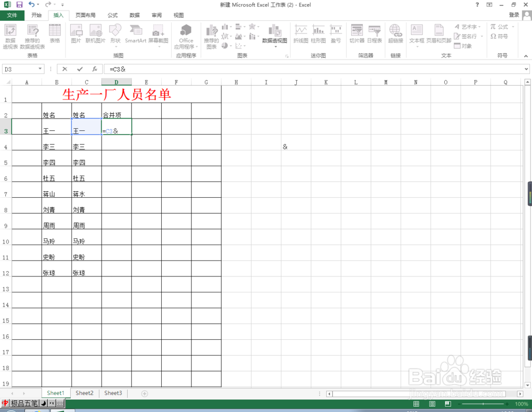The width and height of the screenshot is (532, 412).
Task: Switch to the View tab
Action: coord(179,15)
